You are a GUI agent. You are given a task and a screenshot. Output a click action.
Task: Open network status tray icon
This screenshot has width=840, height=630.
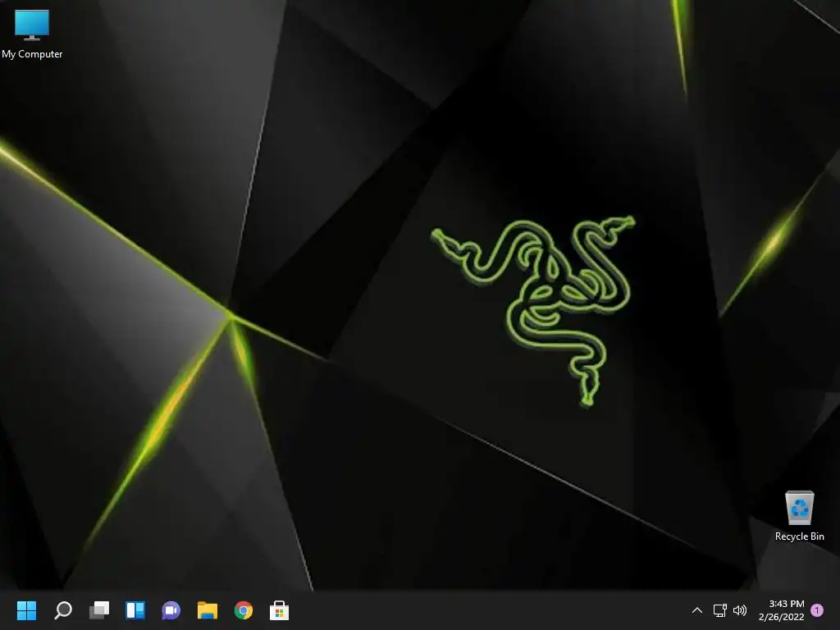pyautogui.click(x=719, y=610)
